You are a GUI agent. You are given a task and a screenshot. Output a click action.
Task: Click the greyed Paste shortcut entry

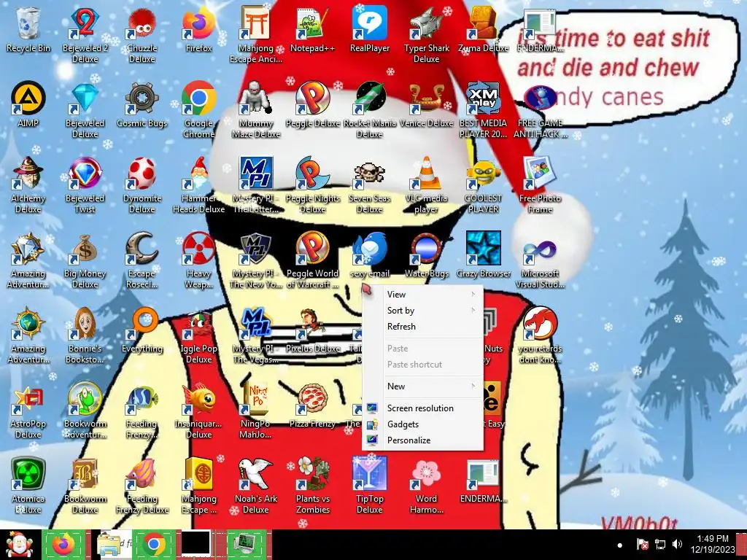click(x=422, y=365)
